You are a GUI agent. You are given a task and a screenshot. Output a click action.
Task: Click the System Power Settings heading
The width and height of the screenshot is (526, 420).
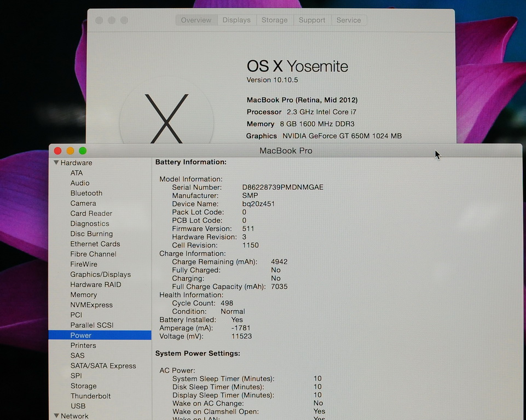click(198, 353)
